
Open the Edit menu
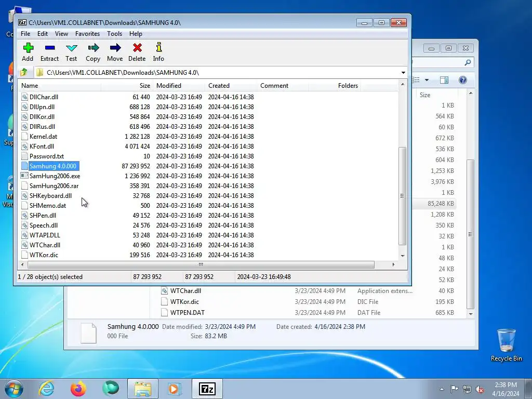[x=43, y=34]
